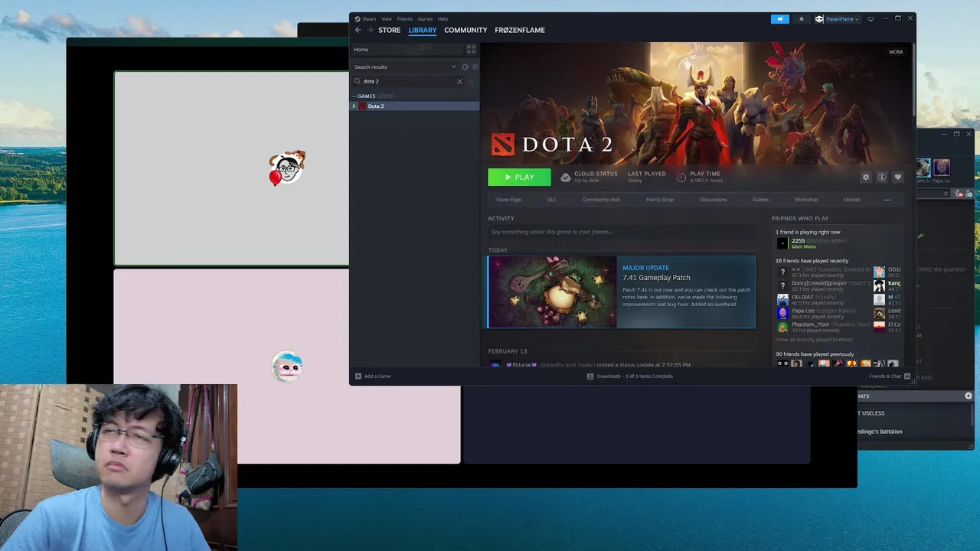
Task: Open the notifications bell in Steam
Action: (802, 19)
